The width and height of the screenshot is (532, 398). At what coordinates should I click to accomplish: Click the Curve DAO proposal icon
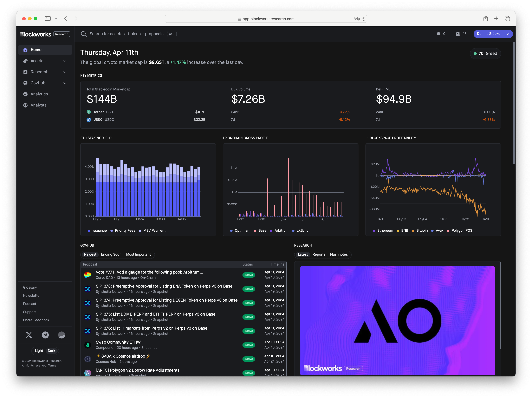click(87, 275)
